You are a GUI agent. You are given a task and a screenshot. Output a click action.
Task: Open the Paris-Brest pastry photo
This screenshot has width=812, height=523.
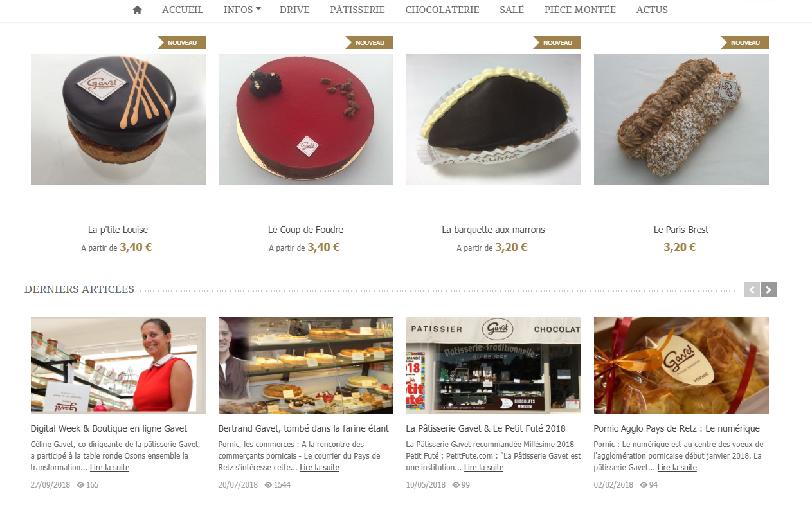point(681,120)
